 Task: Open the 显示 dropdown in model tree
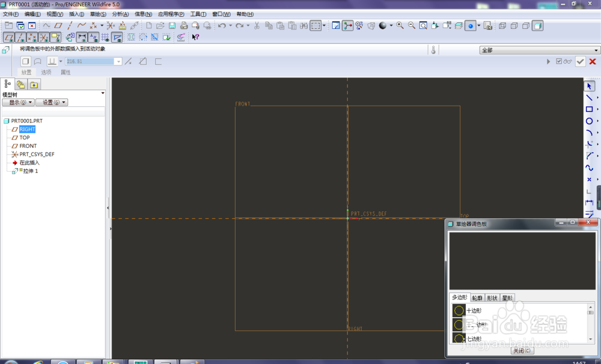point(19,102)
